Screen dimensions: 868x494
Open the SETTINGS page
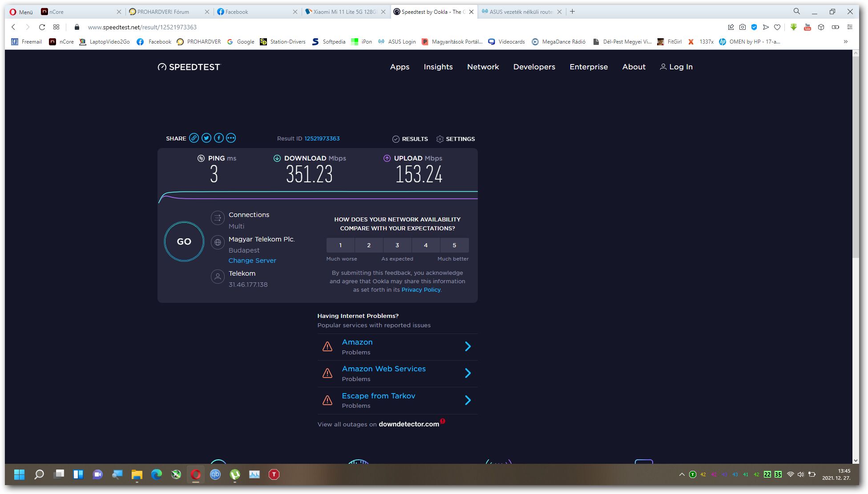tap(456, 139)
